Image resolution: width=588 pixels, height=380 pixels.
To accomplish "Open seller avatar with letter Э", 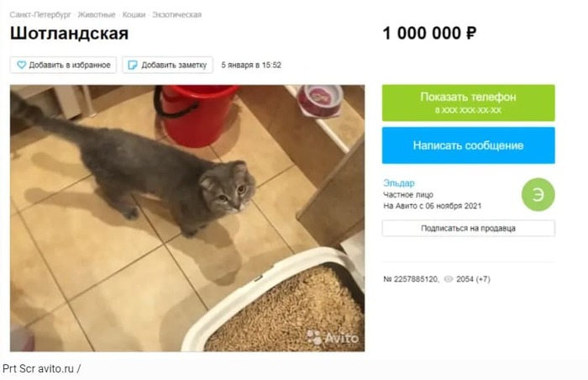I will pyautogui.click(x=538, y=194).
